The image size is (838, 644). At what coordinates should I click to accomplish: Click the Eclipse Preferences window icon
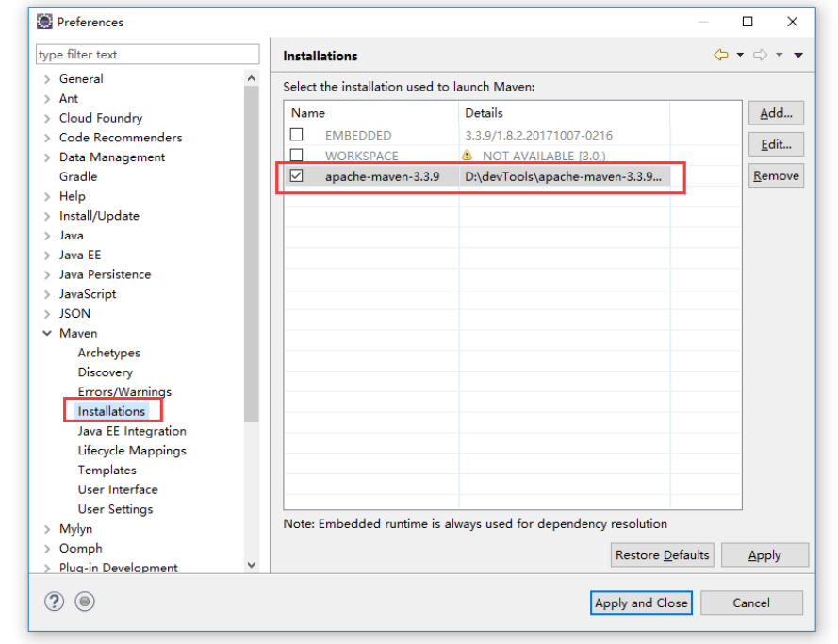click(44, 22)
